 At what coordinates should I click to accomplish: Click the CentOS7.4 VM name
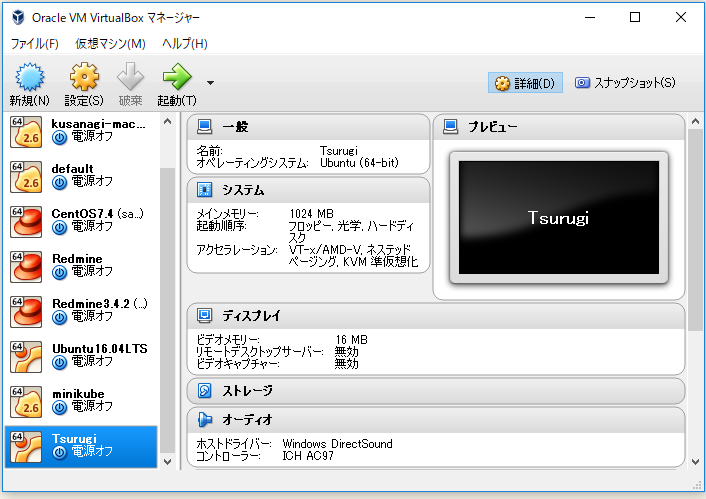[82, 214]
